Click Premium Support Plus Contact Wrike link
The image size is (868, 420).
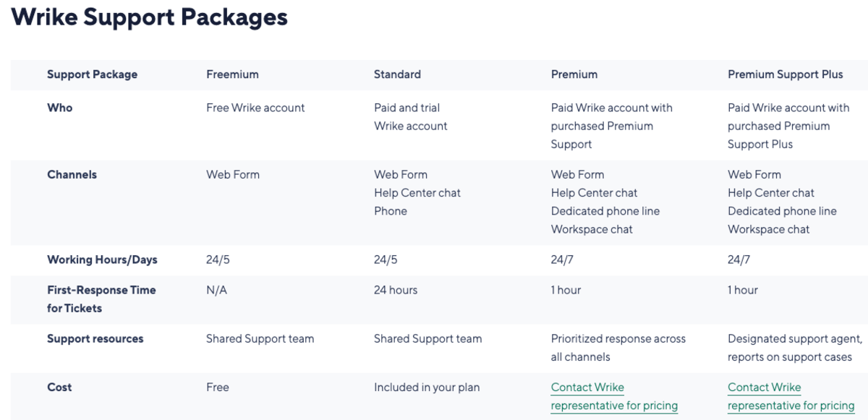[790, 396]
